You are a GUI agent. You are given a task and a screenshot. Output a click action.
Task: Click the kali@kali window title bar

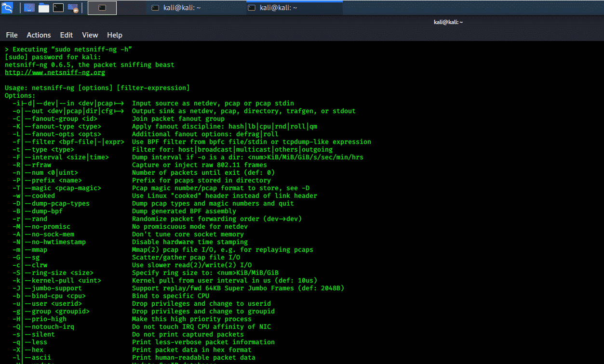(448, 22)
